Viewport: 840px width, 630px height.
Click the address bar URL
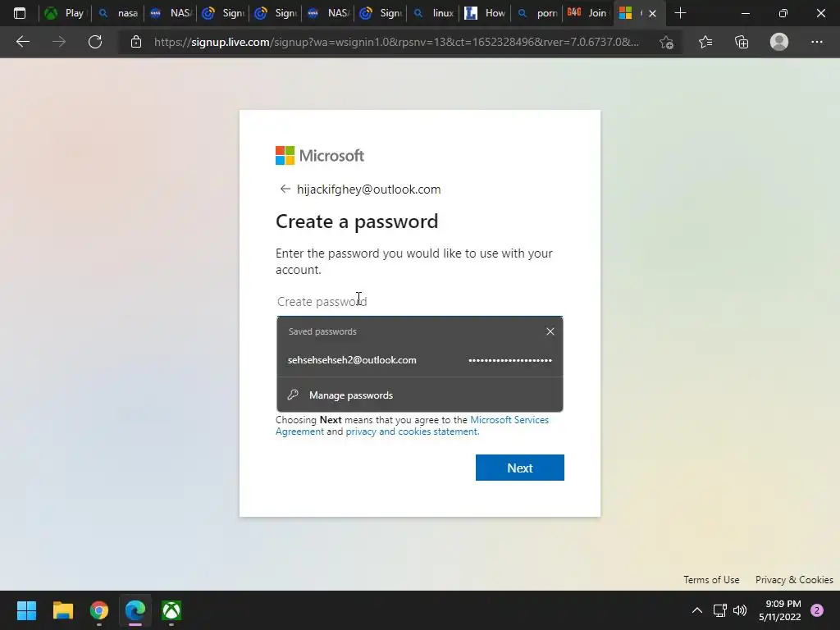[x=396, y=42]
